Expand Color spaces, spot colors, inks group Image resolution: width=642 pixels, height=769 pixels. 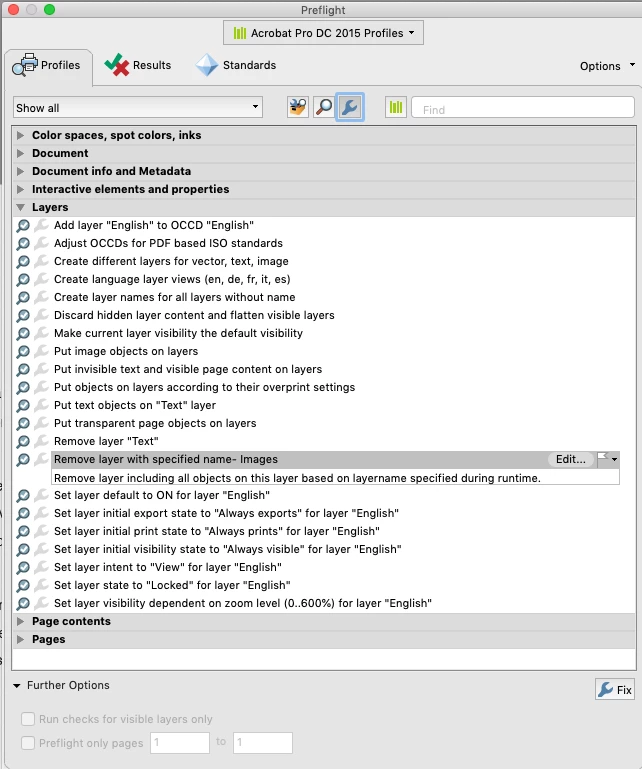pos(21,135)
